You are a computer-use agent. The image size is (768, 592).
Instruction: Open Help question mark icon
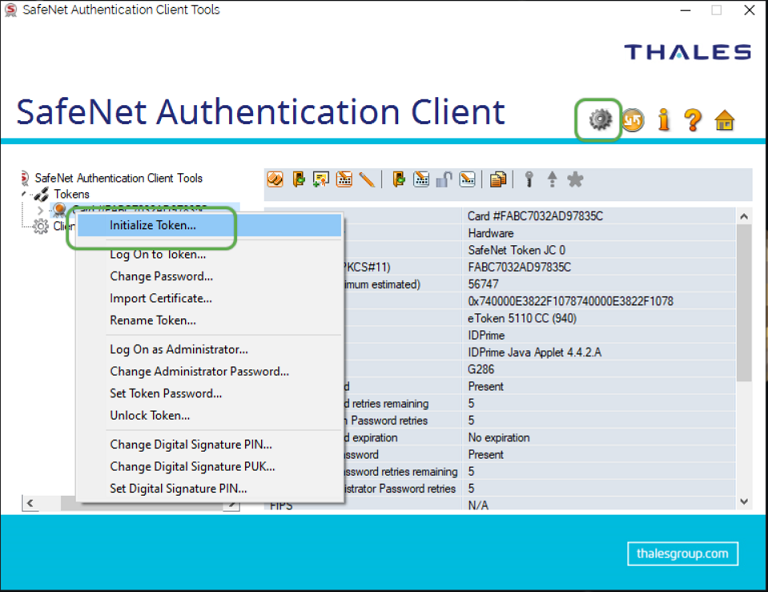pyautogui.click(x=693, y=120)
